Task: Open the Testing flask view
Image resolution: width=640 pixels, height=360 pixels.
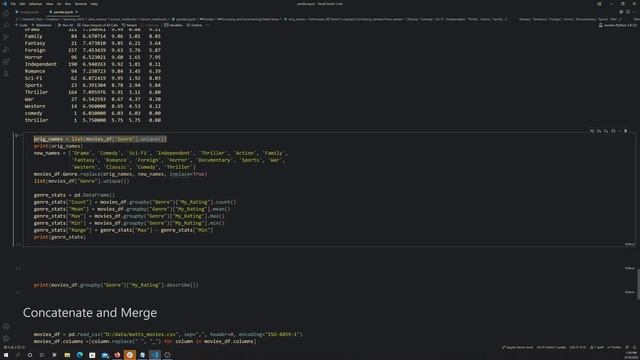Action: point(6,74)
